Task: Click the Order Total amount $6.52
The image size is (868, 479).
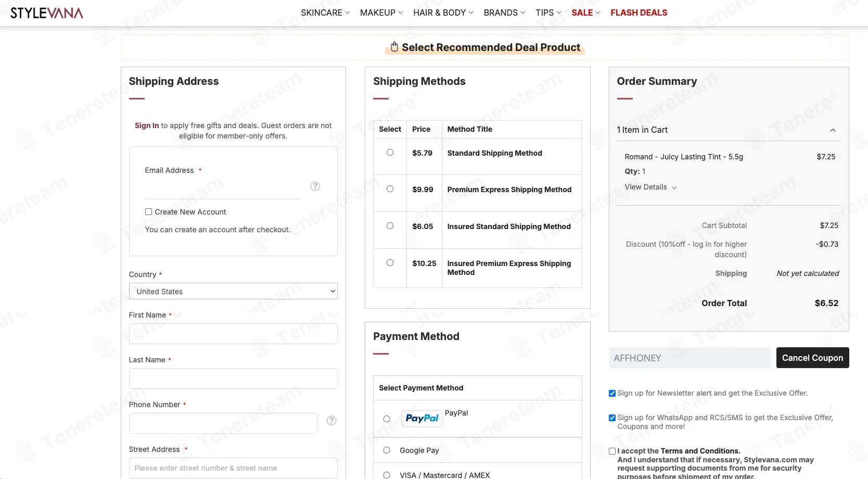Action: 826,303
